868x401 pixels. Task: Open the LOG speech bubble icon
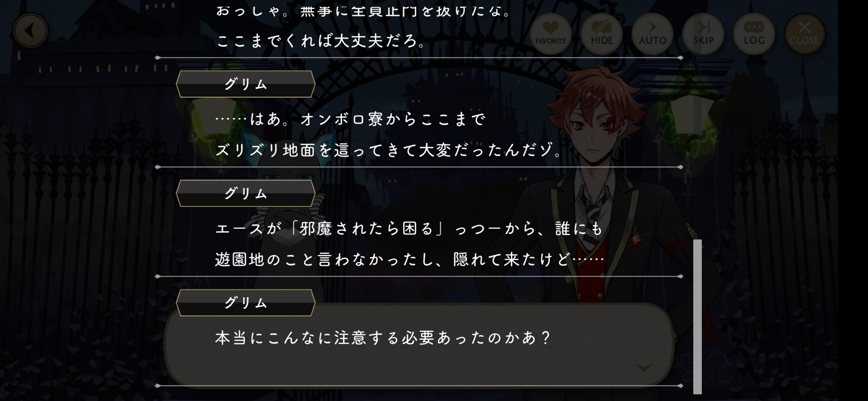pyautogui.click(x=754, y=33)
